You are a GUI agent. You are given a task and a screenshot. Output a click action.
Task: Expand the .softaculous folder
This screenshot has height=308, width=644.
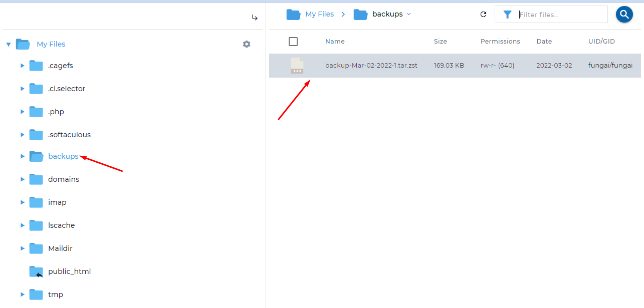pos(22,134)
